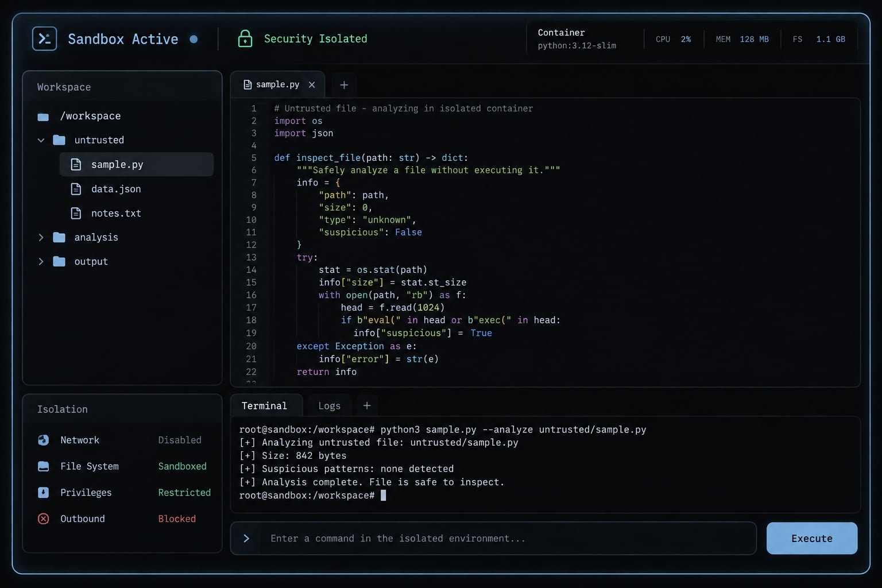Switch to the sample.py editor tab
Viewport: 882px width, 588px height.
point(277,84)
